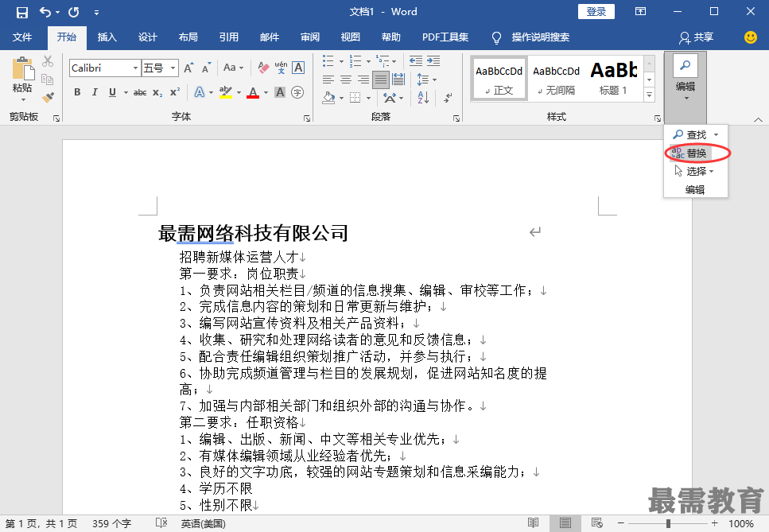Apply bulleted list

point(328,60)
